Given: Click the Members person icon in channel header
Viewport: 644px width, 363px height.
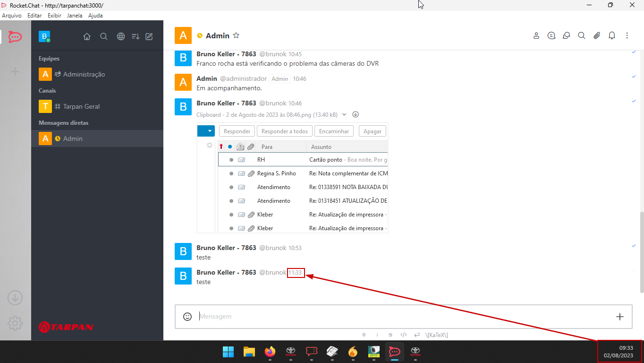Looking at the screenshot, I should click(x=536, y=35).
